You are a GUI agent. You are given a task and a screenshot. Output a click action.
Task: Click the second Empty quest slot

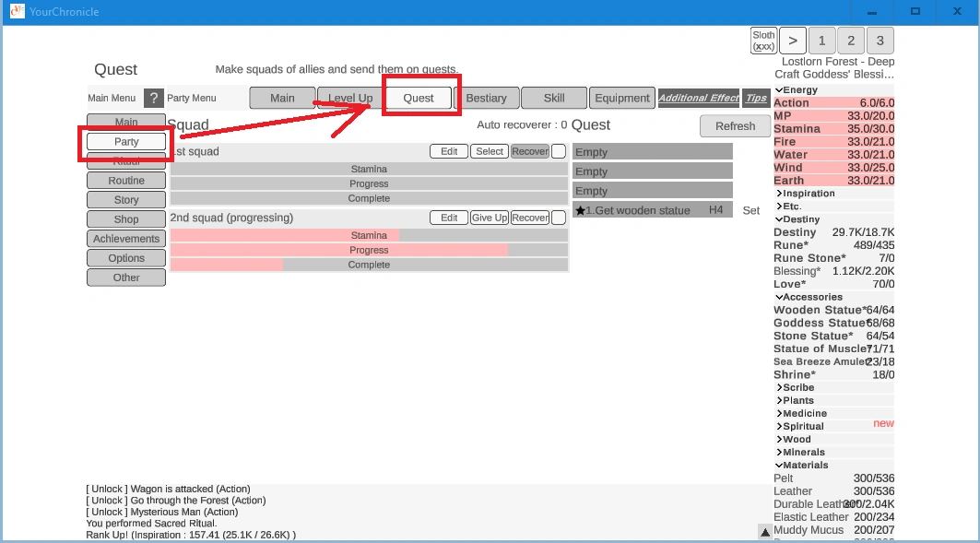point(653,171)
